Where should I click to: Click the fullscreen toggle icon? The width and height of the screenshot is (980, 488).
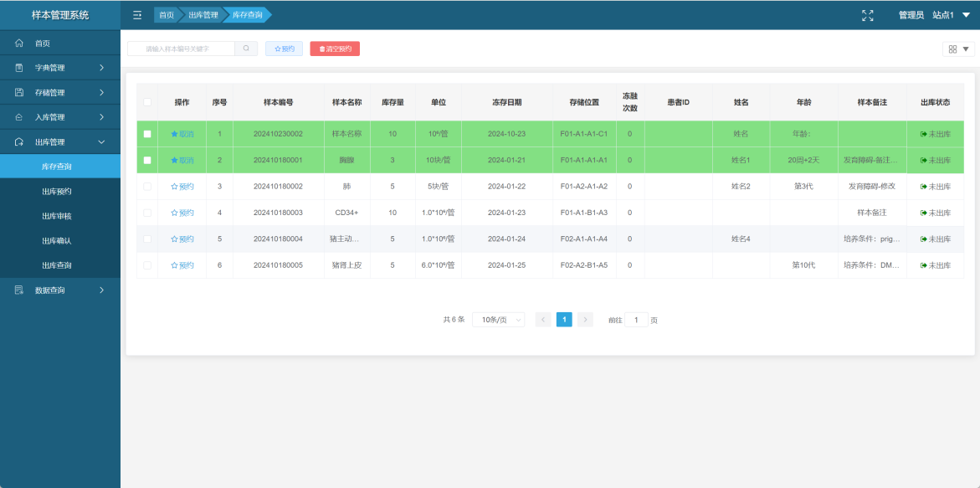pyautogui.click(x=867, y=15)
